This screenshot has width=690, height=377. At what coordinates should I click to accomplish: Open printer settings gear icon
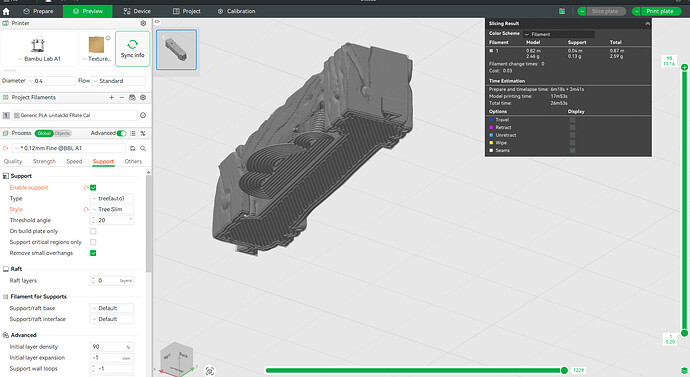point(143,23)
